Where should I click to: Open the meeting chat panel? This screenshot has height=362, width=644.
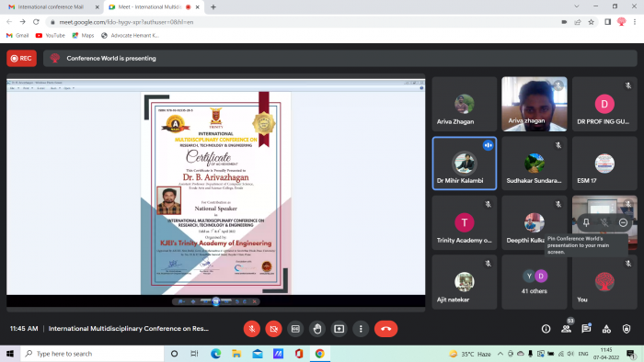pos(586,329)
